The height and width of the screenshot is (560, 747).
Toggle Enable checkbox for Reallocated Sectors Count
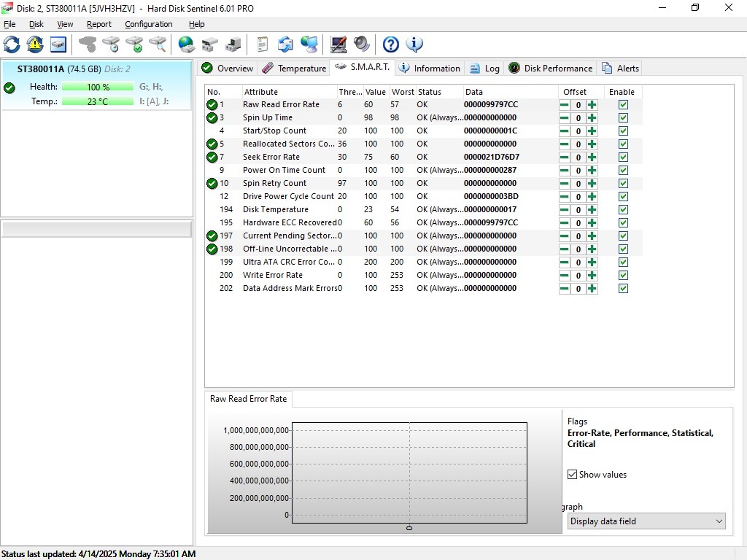point(623,144)
